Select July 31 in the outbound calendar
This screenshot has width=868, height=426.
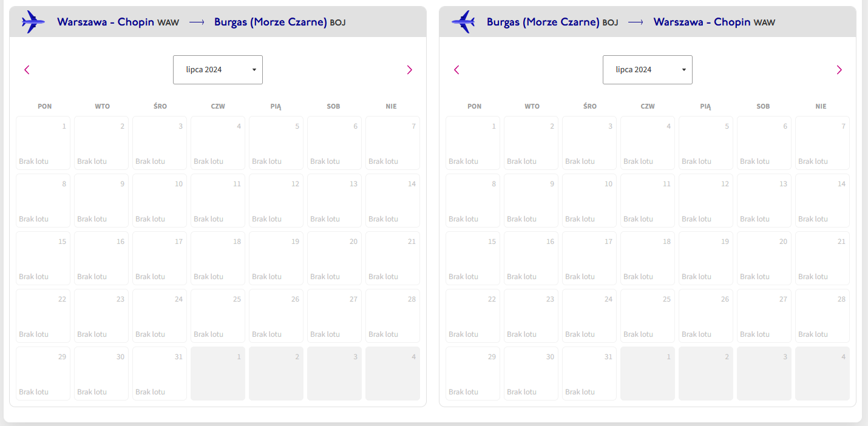point(160,373)
